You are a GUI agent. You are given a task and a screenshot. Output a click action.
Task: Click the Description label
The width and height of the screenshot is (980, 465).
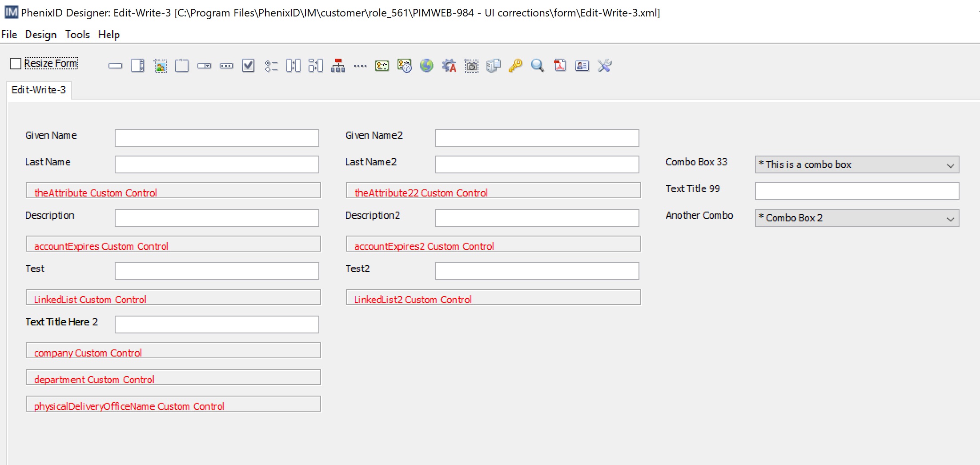coord(49,215)
